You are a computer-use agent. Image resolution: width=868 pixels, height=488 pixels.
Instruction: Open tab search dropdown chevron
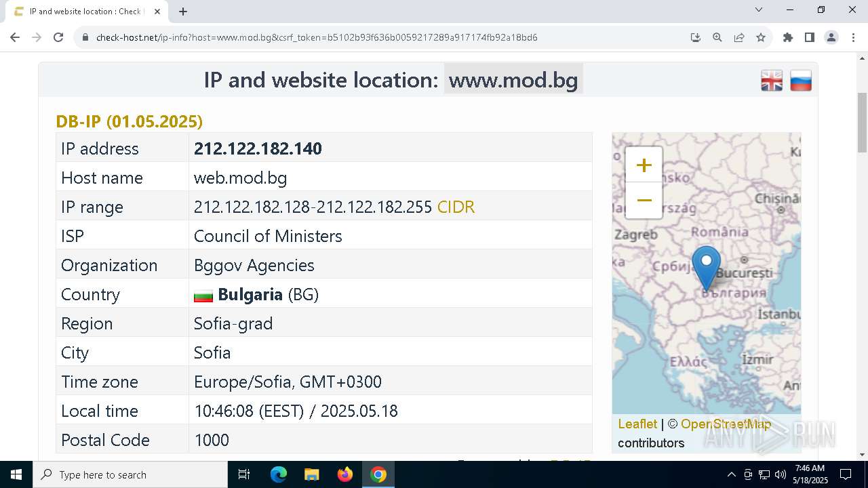(759, 9)
